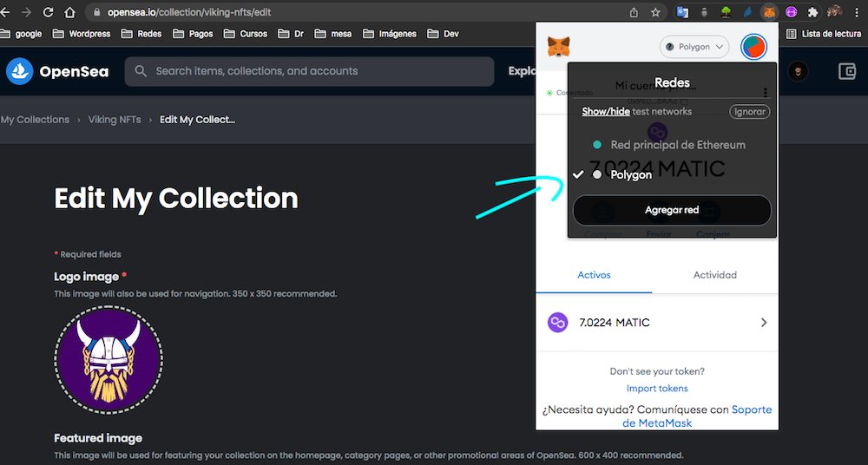Go to My Collections breadcrumb

pyautogui.click(x=35, y=120)
